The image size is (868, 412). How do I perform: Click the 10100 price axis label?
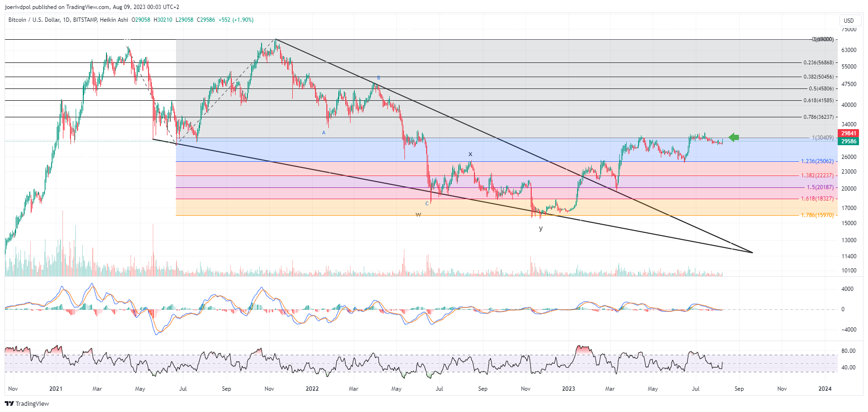(x=849, y=271)
